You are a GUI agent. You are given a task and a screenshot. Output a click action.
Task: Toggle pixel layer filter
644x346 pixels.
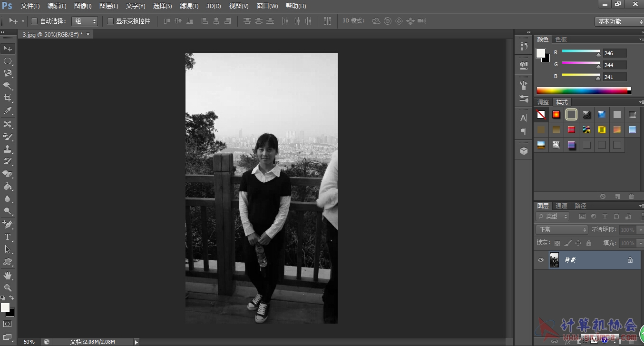point(582,217)
